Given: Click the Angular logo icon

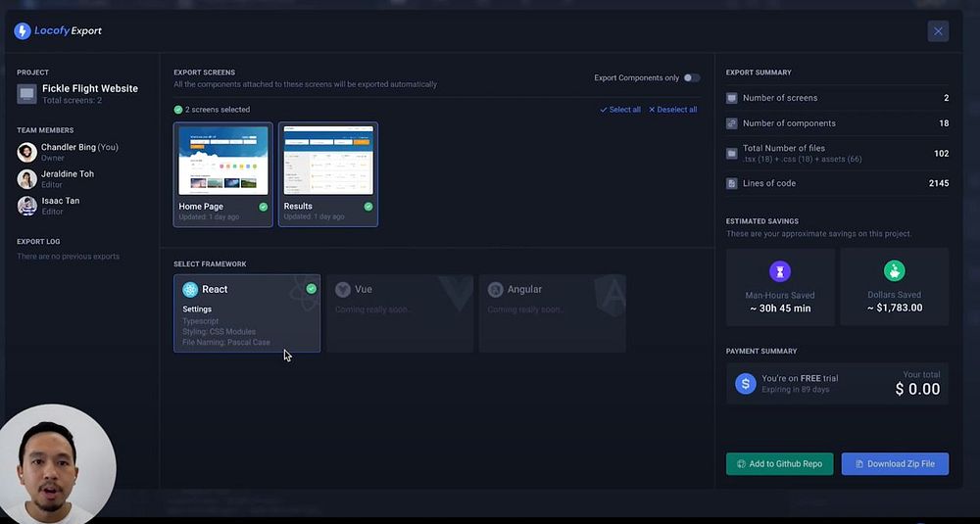Looking at the screenshot, I should tap(496, 289).
